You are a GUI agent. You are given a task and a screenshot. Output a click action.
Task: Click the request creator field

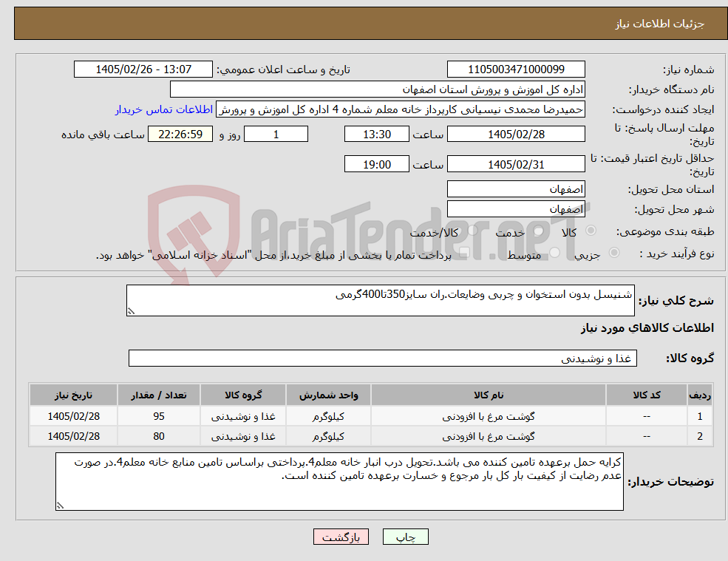(x=400, y=109)
